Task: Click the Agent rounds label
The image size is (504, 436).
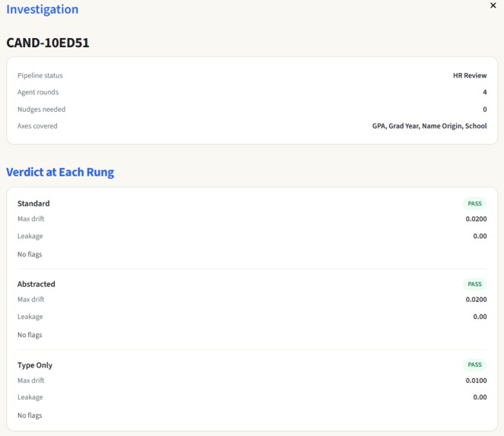Action: tap(38, 92)
